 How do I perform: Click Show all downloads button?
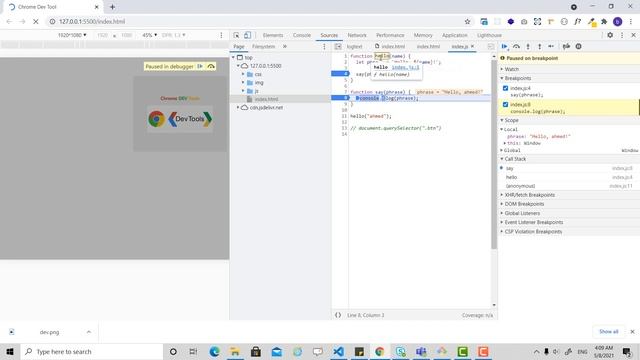tap(608, 331)
